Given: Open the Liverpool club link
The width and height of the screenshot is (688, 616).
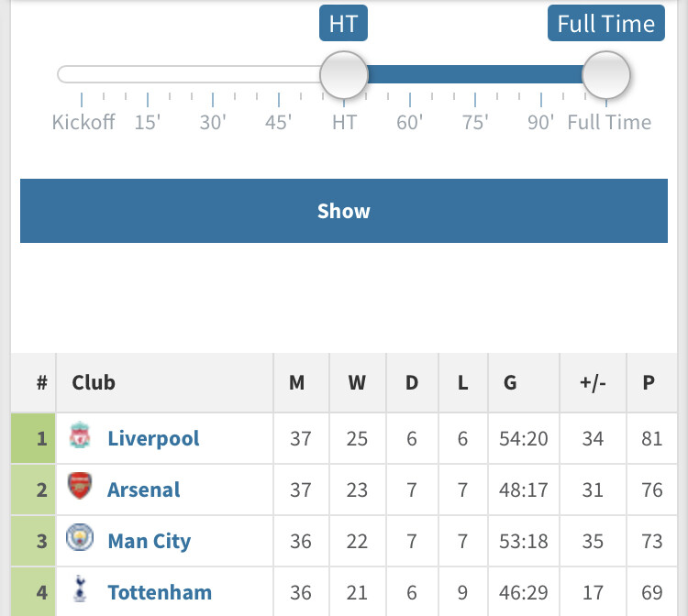Looking at the screenshot, I should tap(153, 438).
